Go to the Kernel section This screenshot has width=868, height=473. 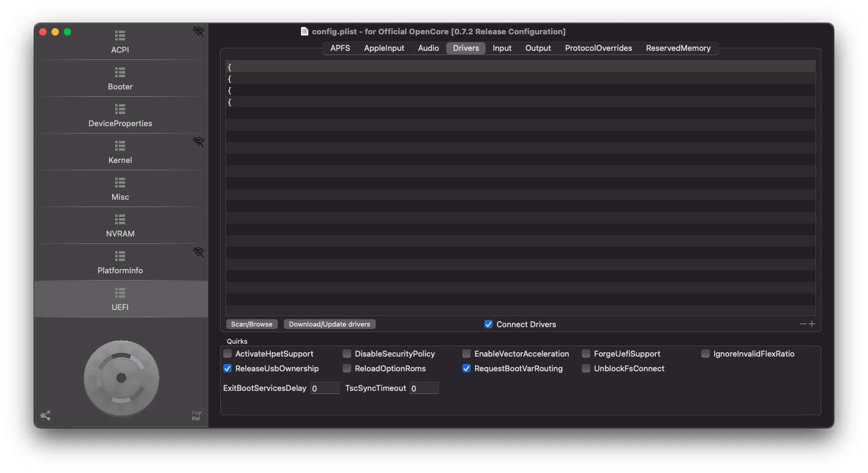click(120, 152)
